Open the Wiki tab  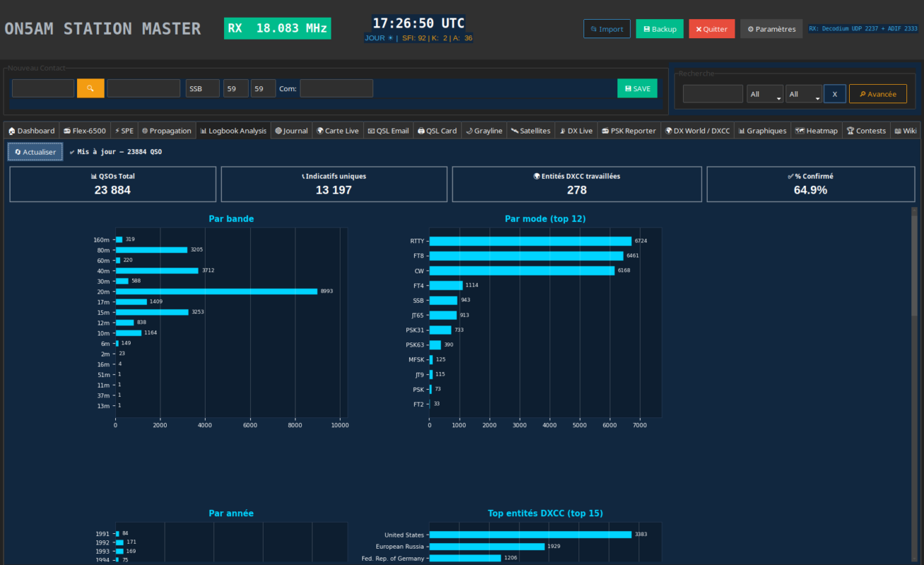click(x=905, y=131)
